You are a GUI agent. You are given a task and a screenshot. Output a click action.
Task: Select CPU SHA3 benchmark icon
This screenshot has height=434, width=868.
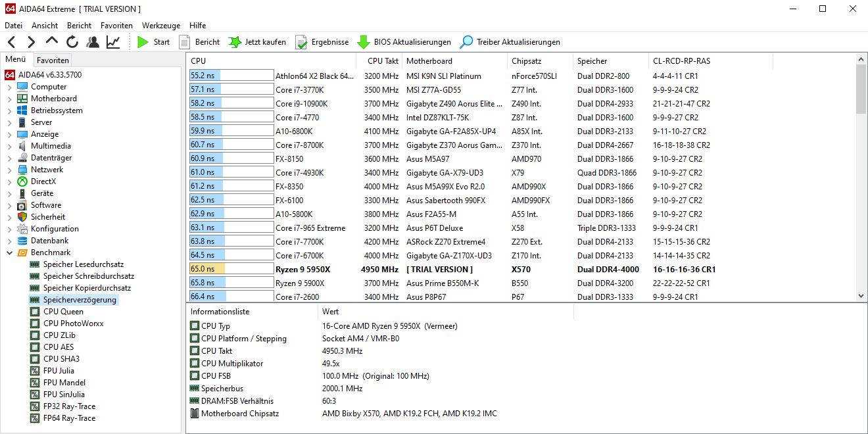pos(35,359)
